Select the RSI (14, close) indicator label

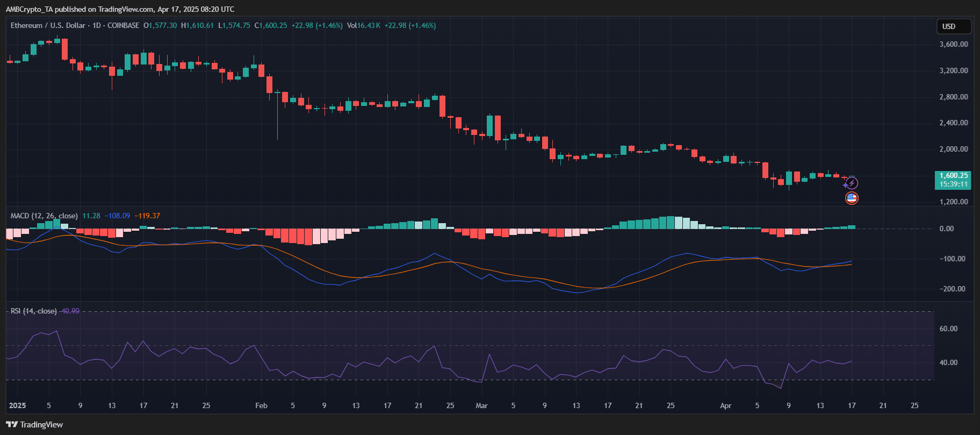click(x=33, y=311)
